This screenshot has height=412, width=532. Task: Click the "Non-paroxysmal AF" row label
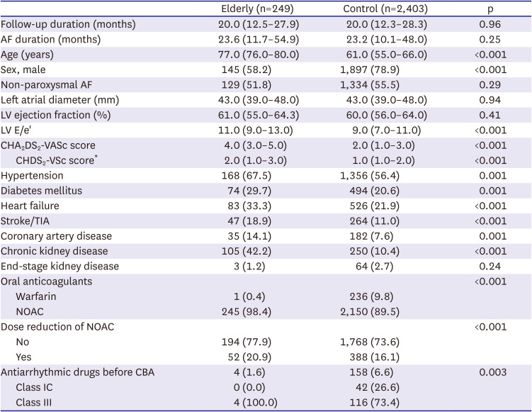point(46,84)
